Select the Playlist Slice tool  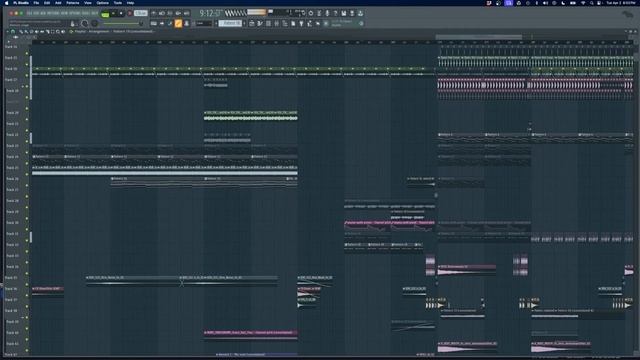point(47,32)
